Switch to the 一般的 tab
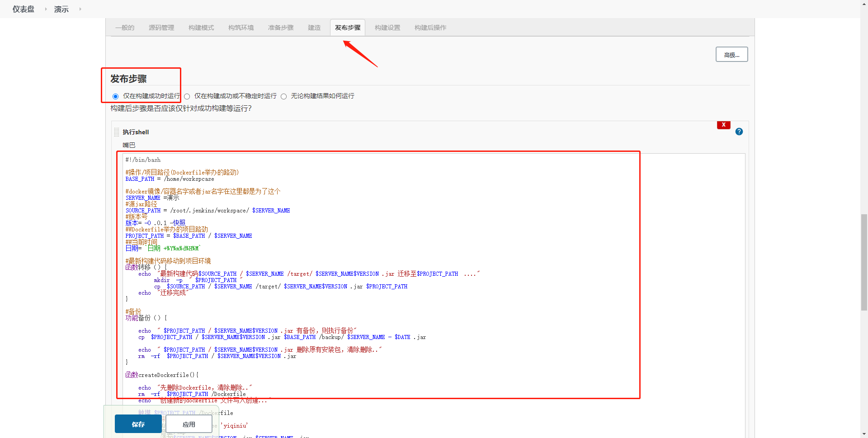Viewport: 868px width, 438px height. point(125,28)
